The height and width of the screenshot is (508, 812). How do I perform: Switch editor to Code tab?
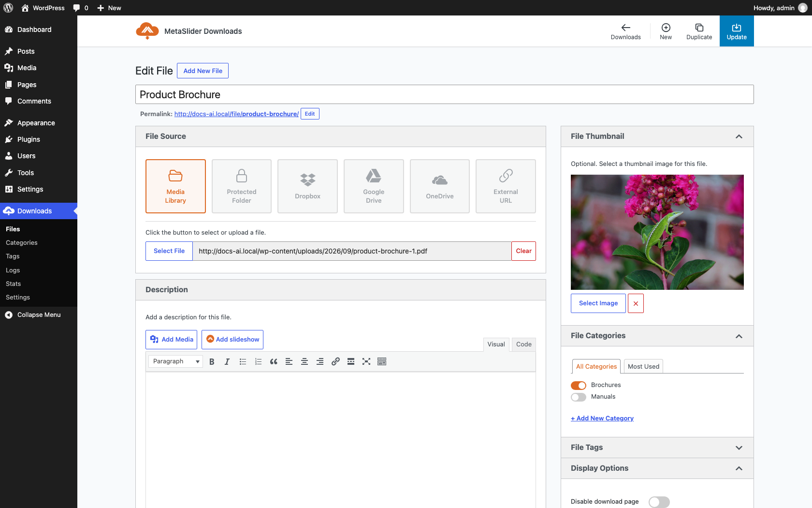pyautogui.click(x=523, y=344)
